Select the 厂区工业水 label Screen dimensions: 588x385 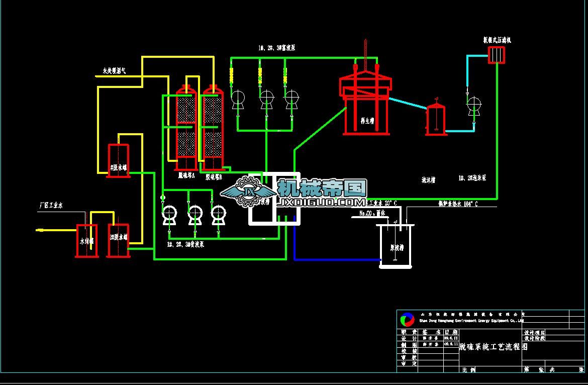click(x=51, y=206)
